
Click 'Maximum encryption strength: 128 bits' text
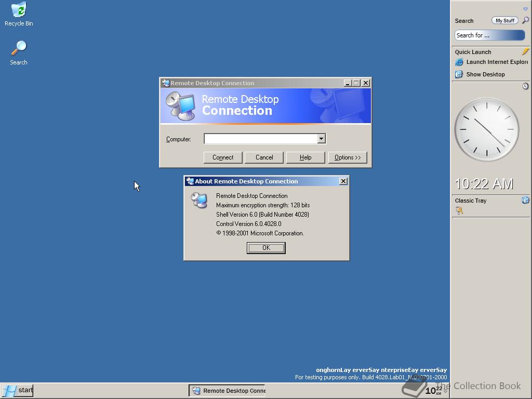coord(263,205)
